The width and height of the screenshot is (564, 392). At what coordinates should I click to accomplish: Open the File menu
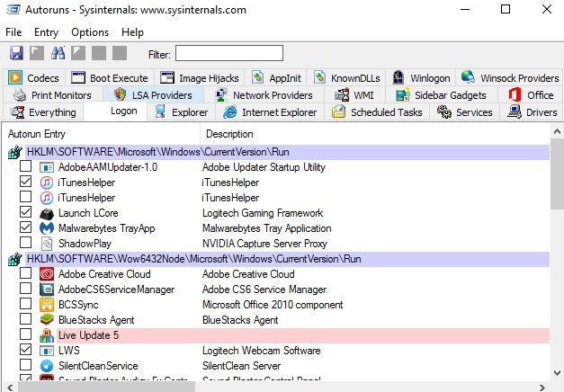13,32
